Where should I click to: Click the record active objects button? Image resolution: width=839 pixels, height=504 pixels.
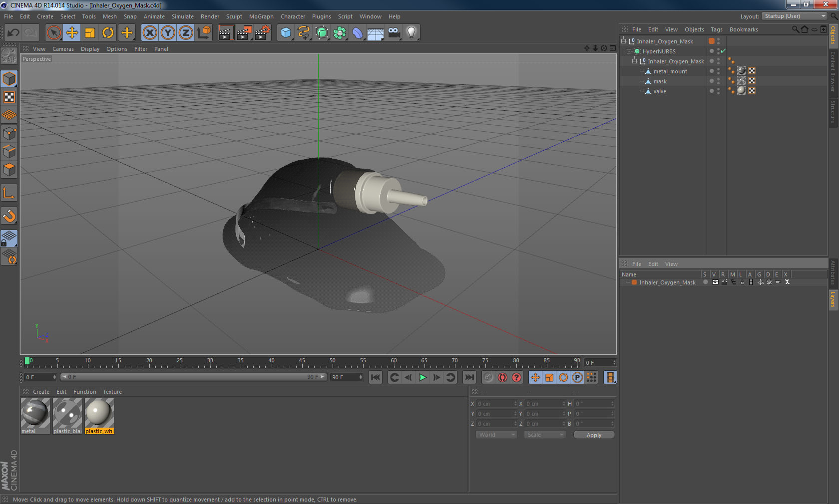(488, 377)
